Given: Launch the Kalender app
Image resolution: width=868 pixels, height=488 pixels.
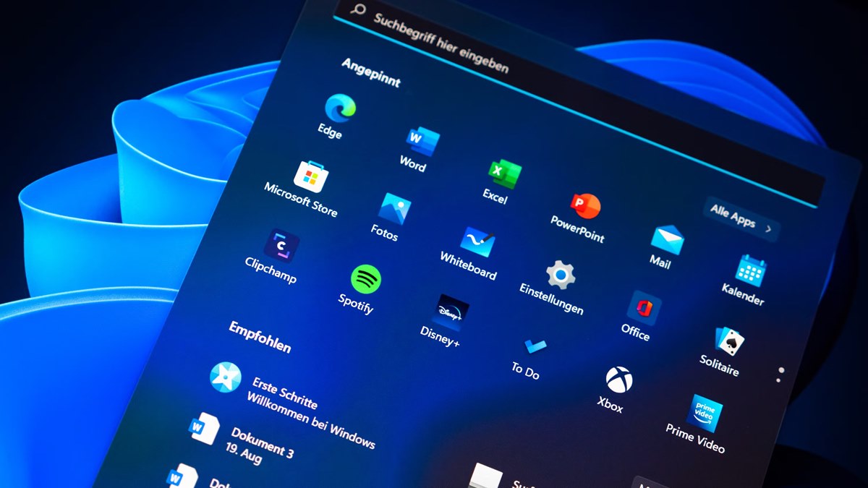Looking at the screenshot, I should [x=750, y=271].
